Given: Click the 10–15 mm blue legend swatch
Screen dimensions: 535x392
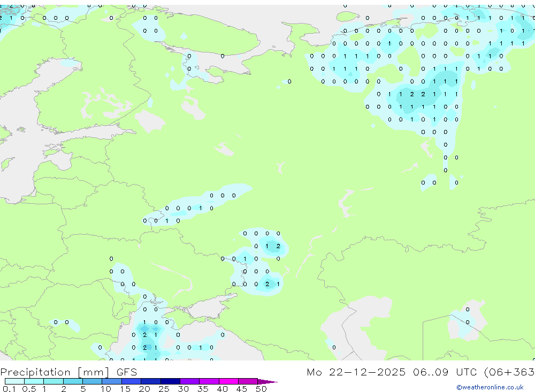Looking at the screenshot, I should 112,381.
